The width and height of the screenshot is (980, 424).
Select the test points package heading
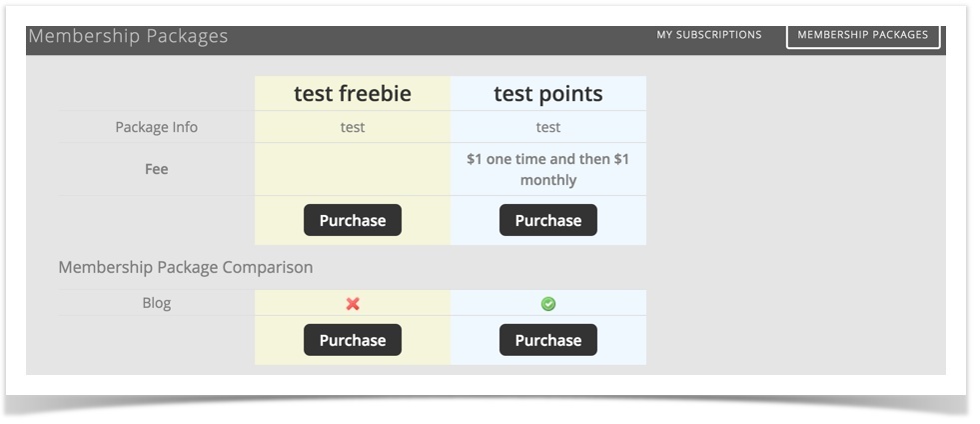click(x=548, y=94)
